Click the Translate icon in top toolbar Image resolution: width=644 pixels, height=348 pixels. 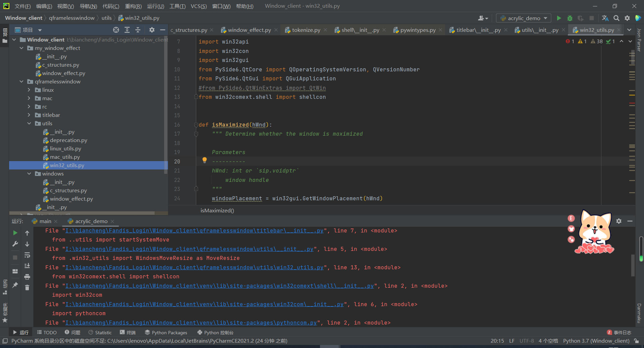[605, 18]
